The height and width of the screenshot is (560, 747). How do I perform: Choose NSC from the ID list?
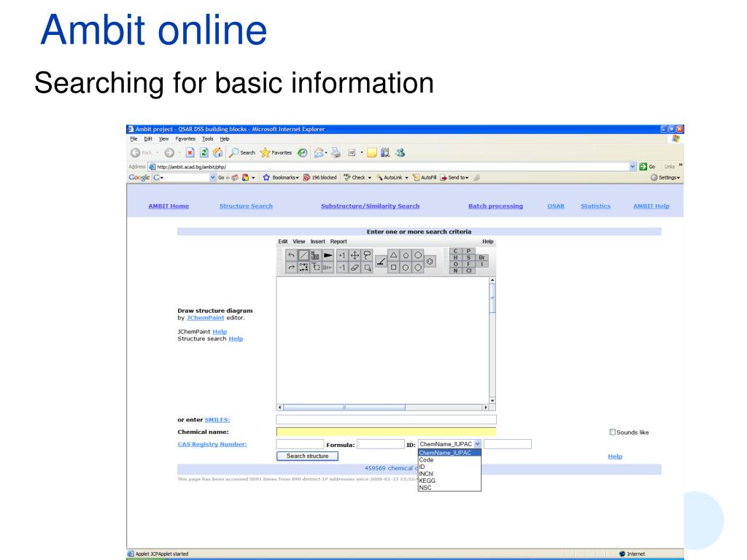[449, 488]
